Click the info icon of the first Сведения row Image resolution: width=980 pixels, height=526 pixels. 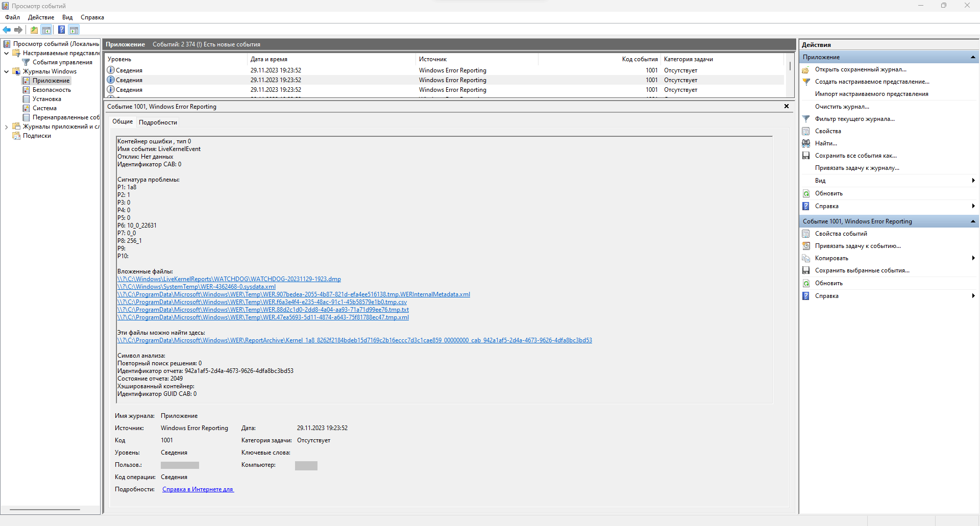[111, 70]
